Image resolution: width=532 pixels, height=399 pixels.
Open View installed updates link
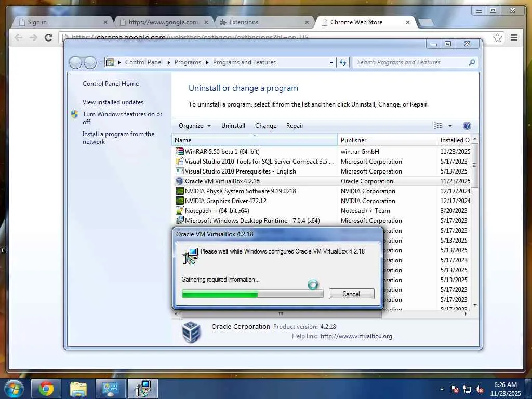point(113,102)
